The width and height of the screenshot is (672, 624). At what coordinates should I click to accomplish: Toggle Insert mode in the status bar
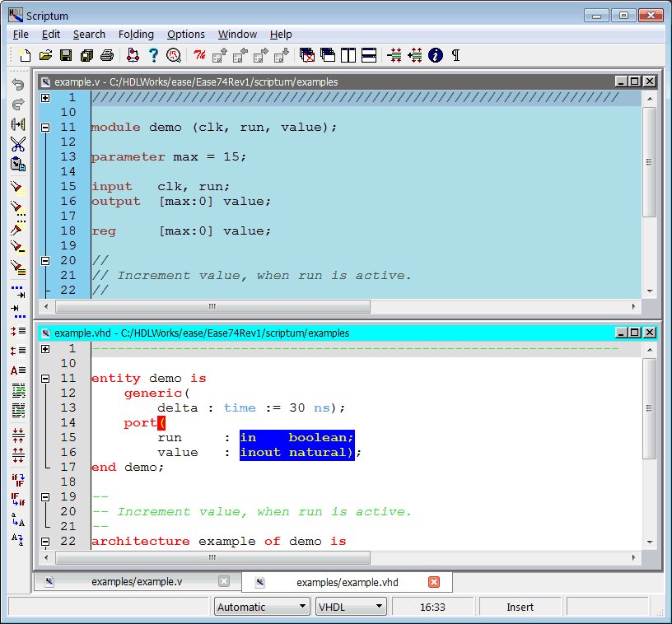click(x=520, y=606)
